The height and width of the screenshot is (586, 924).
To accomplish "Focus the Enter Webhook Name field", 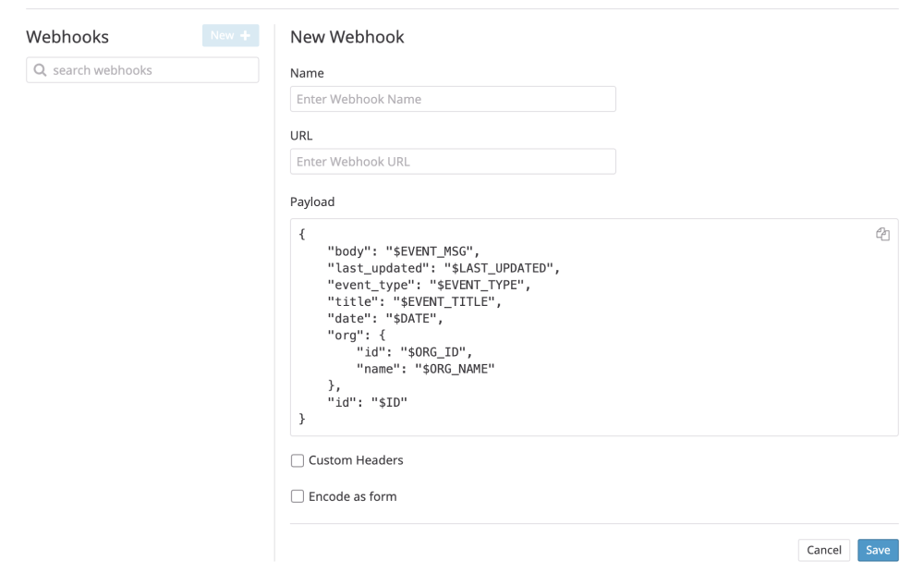I will (453, 99).
